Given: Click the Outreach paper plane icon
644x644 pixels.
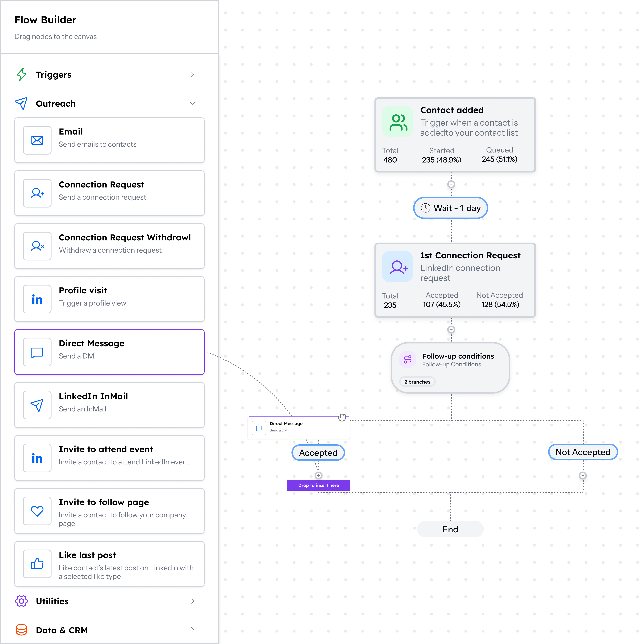Looking at the screenshot, I should pyautogui.click(x=21, y=103).
